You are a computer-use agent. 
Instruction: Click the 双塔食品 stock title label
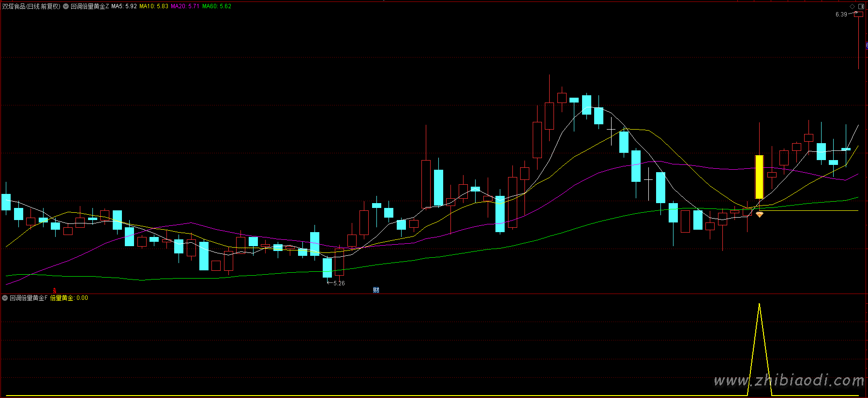tap(31, 6)
